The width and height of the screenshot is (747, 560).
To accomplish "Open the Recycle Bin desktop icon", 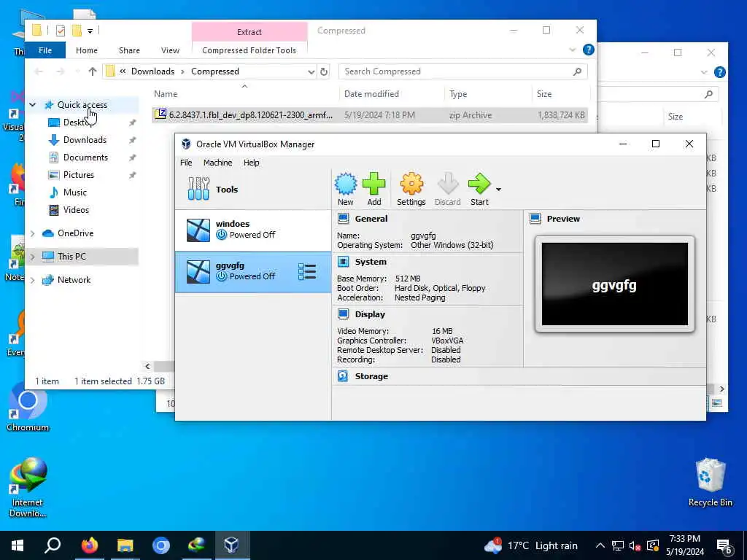I will [x=710, y=482].
